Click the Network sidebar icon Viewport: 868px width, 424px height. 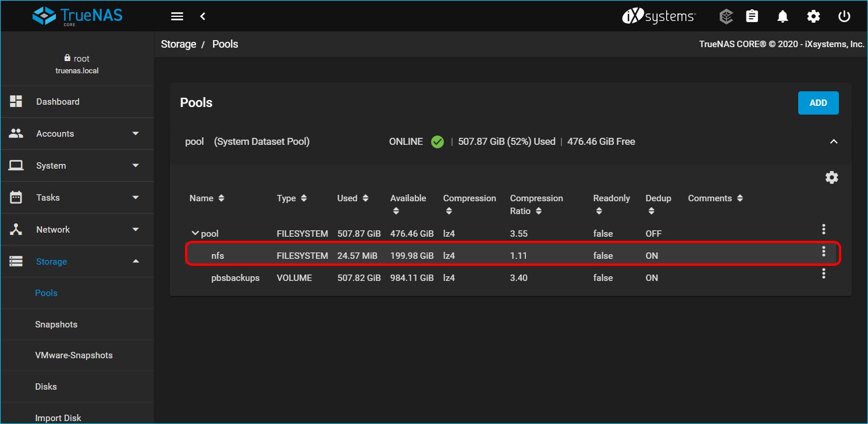(x=16, y=229)
